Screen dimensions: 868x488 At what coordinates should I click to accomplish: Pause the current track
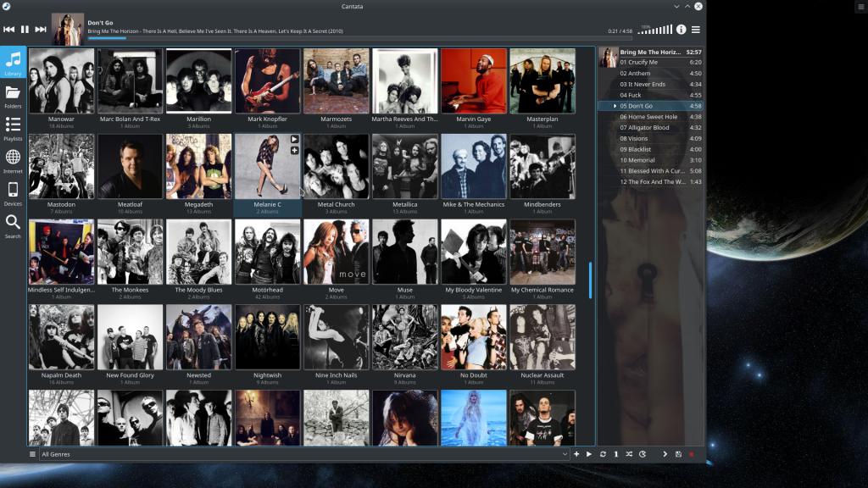[x=25, y=30]
